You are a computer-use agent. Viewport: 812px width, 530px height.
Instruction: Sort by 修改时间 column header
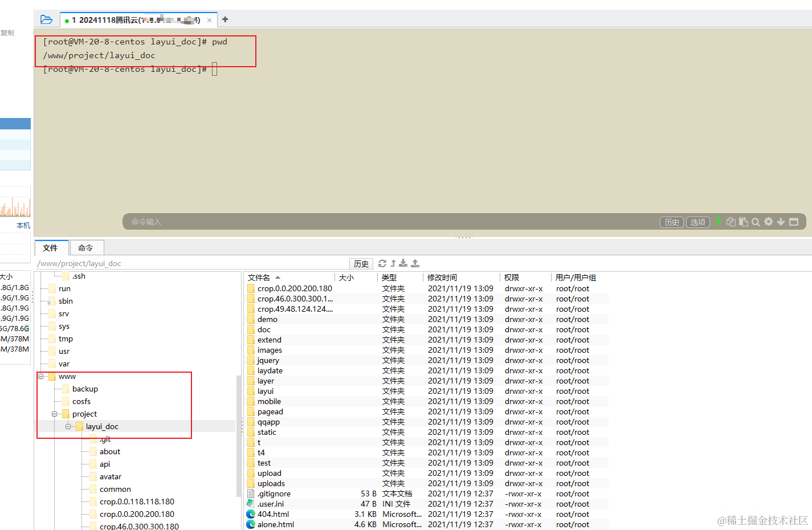pos(462,278)
